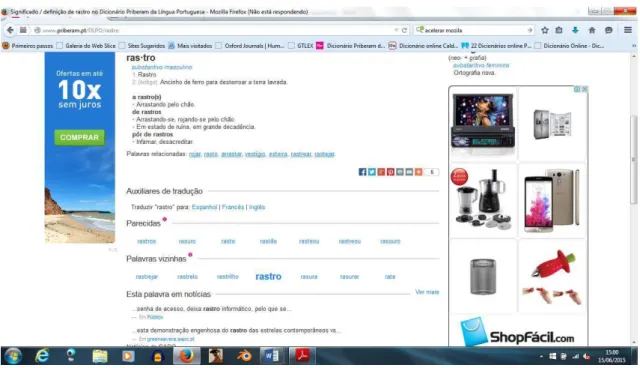Click the print share icon

pyautogui.click(x=400, y=172)
